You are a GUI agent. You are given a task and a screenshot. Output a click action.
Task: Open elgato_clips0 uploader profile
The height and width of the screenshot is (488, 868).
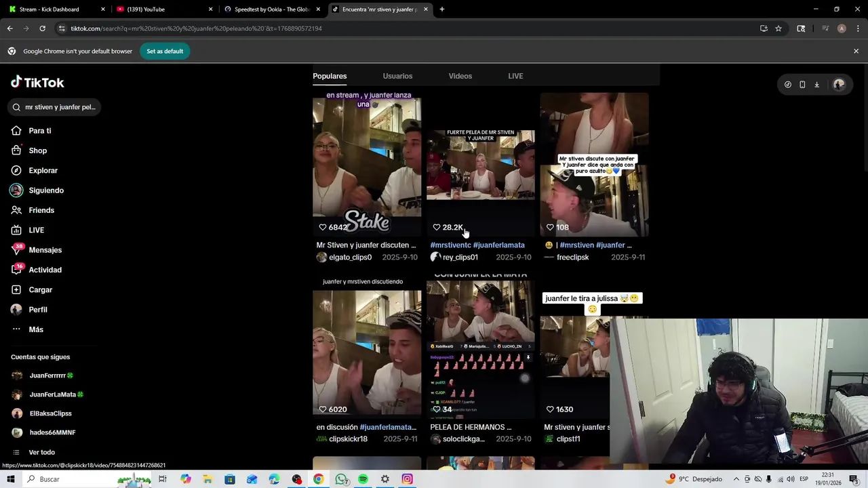pos(344,258)
